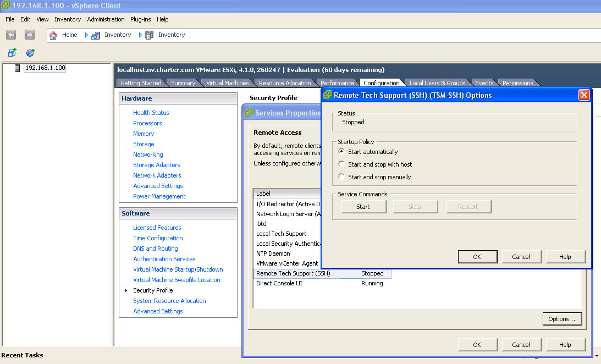The width and height of the screenshot is (601, 364).
Task: Click the new resource pool toolbar icon
Action: coord(30,52)
